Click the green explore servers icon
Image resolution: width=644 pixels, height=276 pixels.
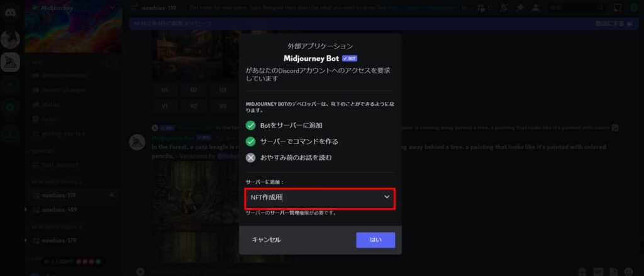click(x=10, y=108)
